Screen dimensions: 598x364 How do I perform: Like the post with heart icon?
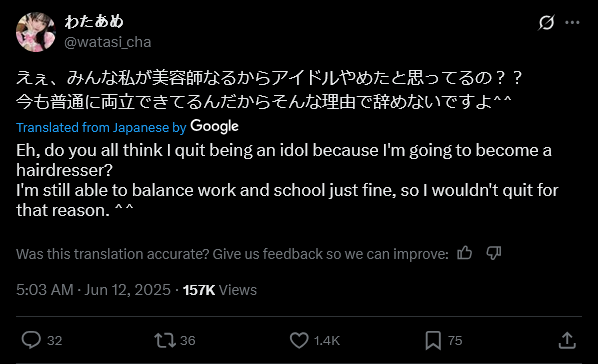[x=299, y=340]
